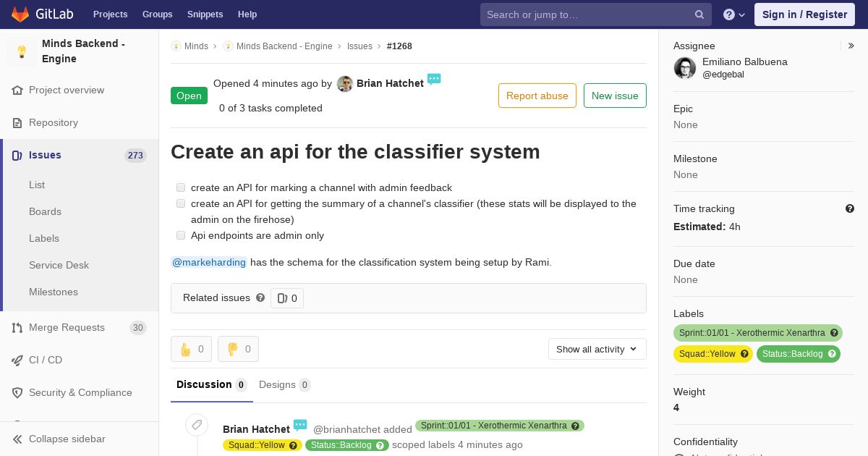Click the Issues count badge 273
This screenshot has width=868, height=456.
[135, 155]
